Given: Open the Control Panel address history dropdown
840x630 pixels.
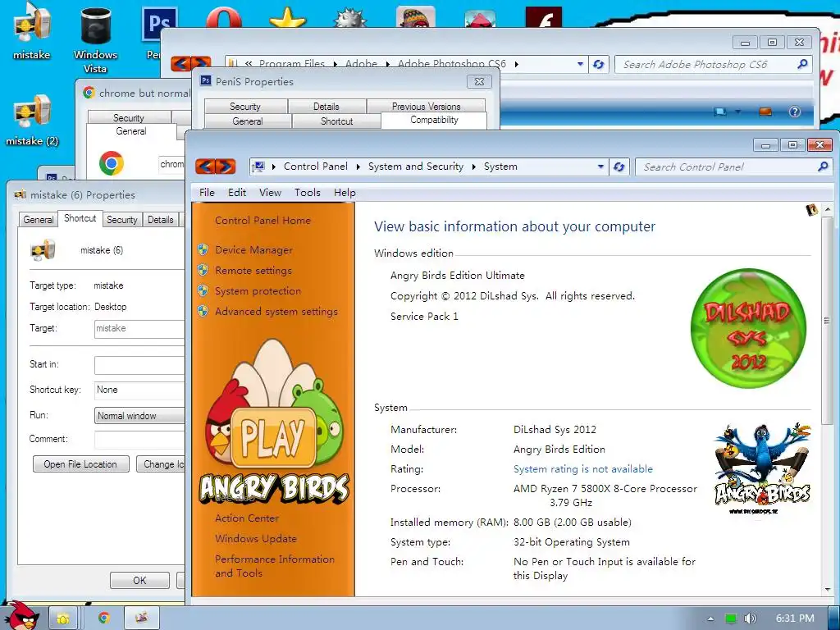Looking at the screenshot, I should tap(600, 167).
